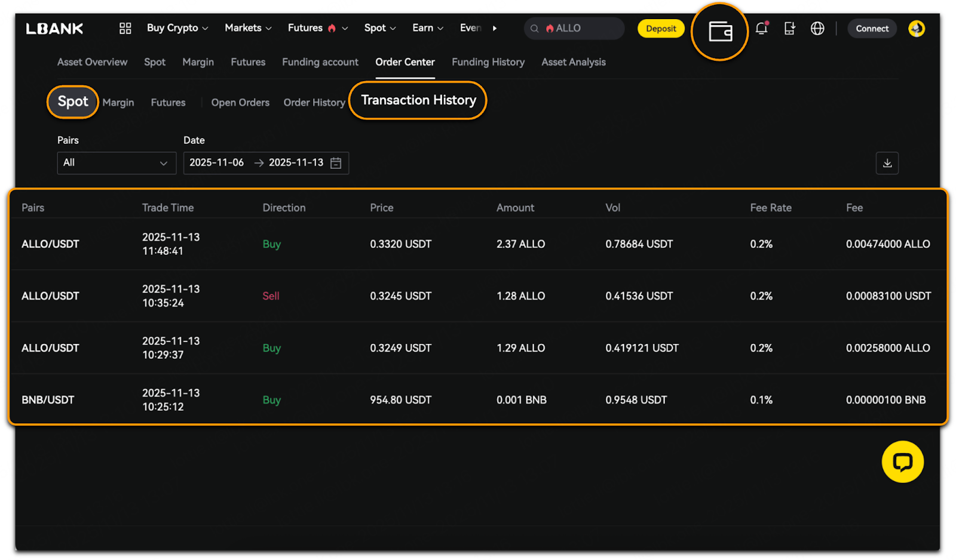Viewport: 956px width, 560px height.
Task: Expand the Markets dropdown menu
Action: 247,28
